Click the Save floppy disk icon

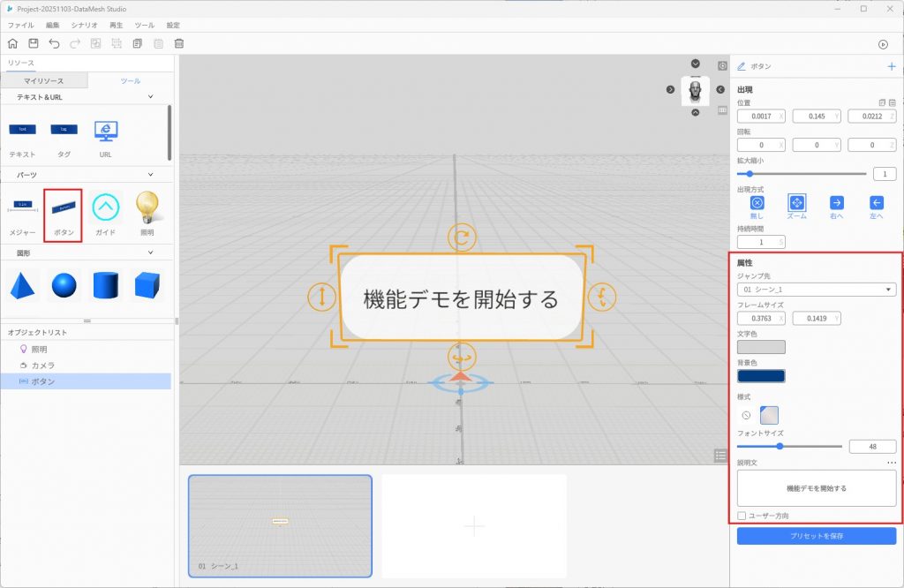click(x=34, y=43)
